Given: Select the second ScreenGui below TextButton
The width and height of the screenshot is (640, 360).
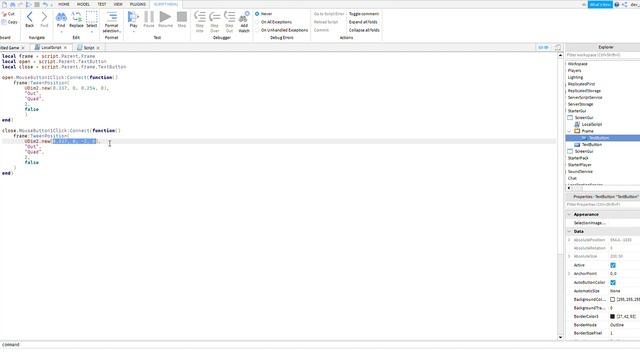Looking at the screenshot, I should click(584, 151).
